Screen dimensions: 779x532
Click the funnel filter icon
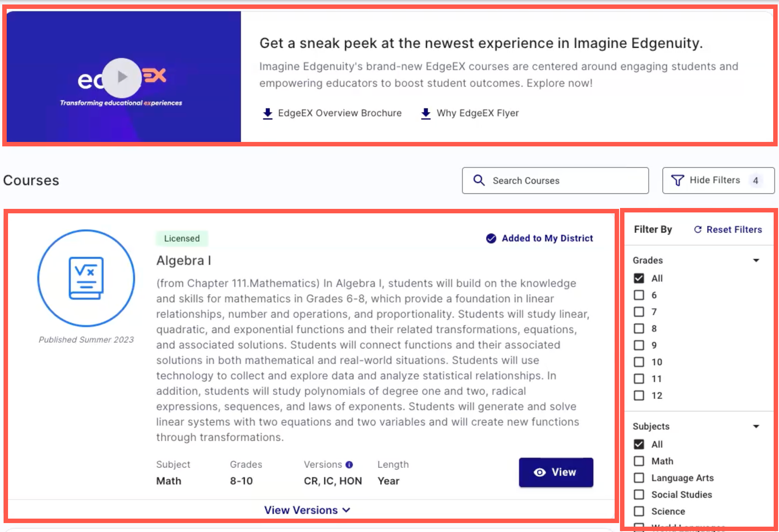click(x=677, y=180)
